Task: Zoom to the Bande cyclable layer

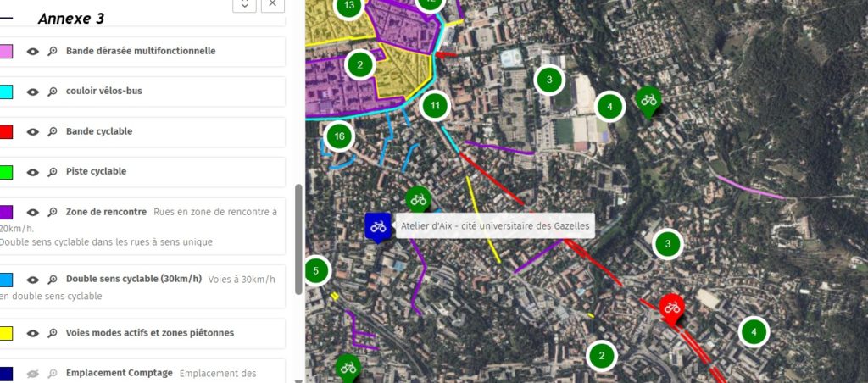Action: (x=52, y=131)
